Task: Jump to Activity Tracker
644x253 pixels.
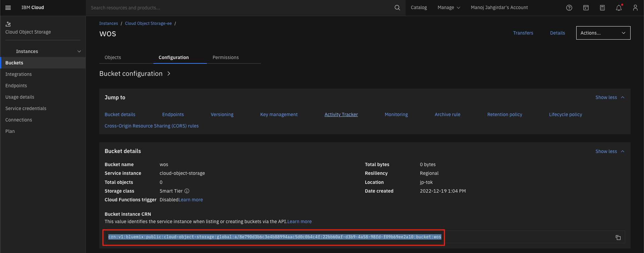Action: click(341, 114)
